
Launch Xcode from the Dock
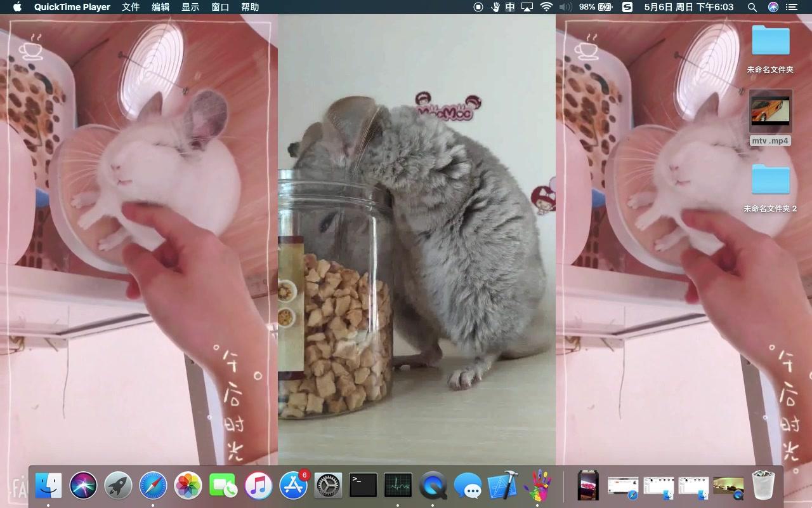point(503,486)
